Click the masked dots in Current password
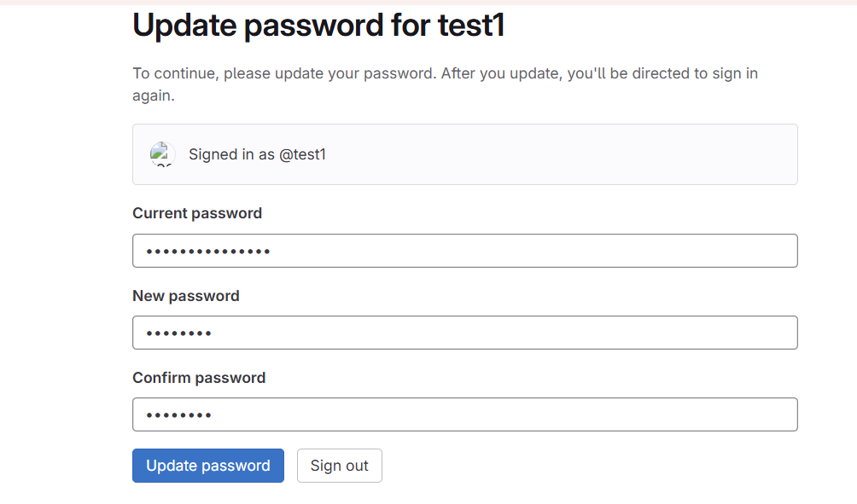The height and width of the screenshot is (504, 857). coord(208,252)
